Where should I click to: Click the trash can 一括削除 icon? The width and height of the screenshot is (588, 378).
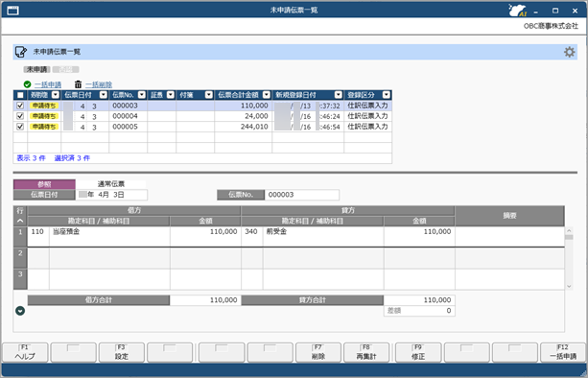(x=78, y=84)
